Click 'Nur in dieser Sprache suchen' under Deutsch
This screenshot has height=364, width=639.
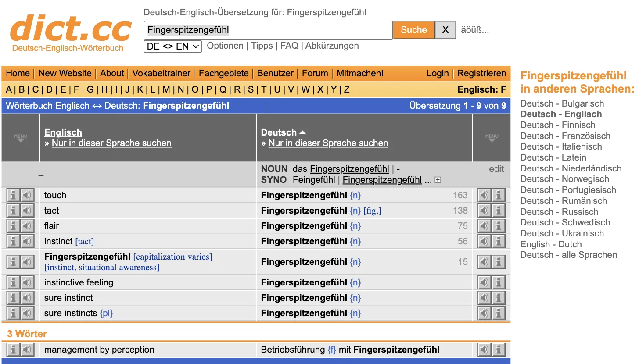point(328,143)
